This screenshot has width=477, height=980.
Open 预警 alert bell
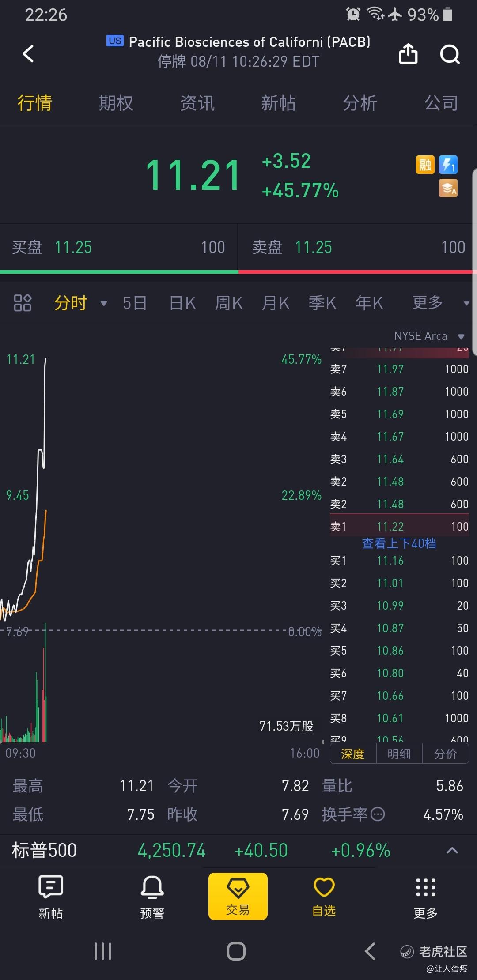152,897
